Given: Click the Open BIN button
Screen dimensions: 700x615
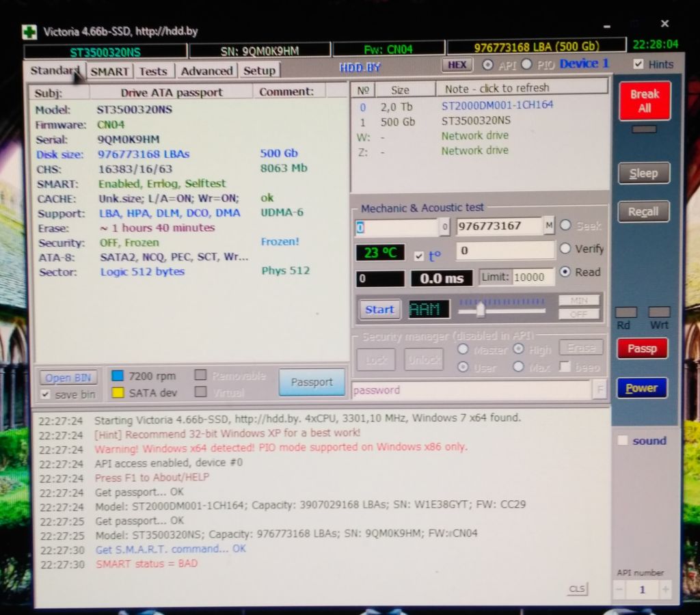Looking at the screenshot, I should (x=68, y=378).
